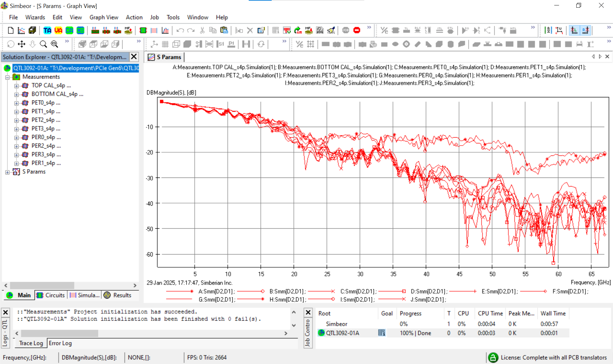
Task: Switch to the Circuits tab
Action: point(51,295)
